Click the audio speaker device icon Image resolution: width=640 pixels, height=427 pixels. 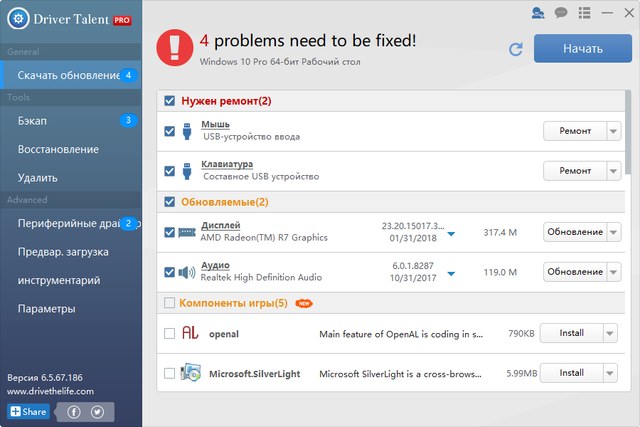tap(187, 272)
